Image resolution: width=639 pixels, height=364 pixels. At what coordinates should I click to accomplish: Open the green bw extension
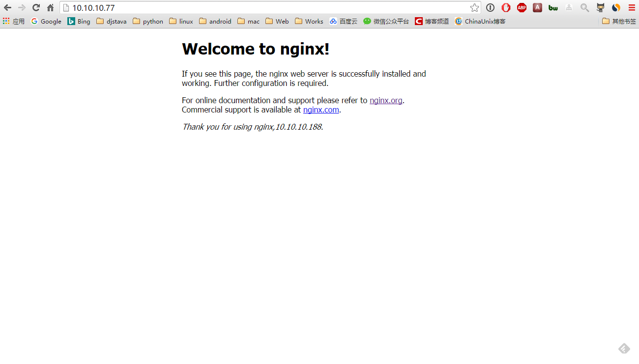(553, 7)
